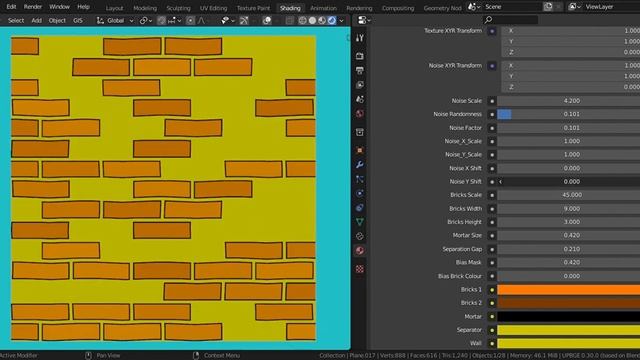Screen dimensions: 640x360
Task: Click the Separation Gap value field
Action: (x=569, y=249)
